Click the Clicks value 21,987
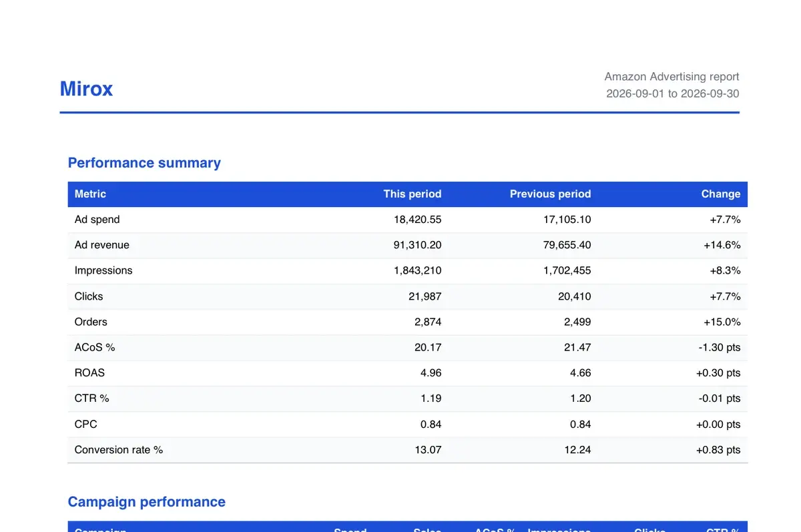The height and width of the screenshot is (532, 801). [x=425, y=296]
